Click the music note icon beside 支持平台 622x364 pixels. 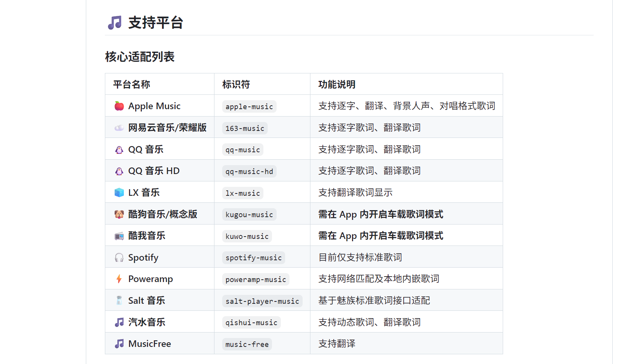pos(115,23)
